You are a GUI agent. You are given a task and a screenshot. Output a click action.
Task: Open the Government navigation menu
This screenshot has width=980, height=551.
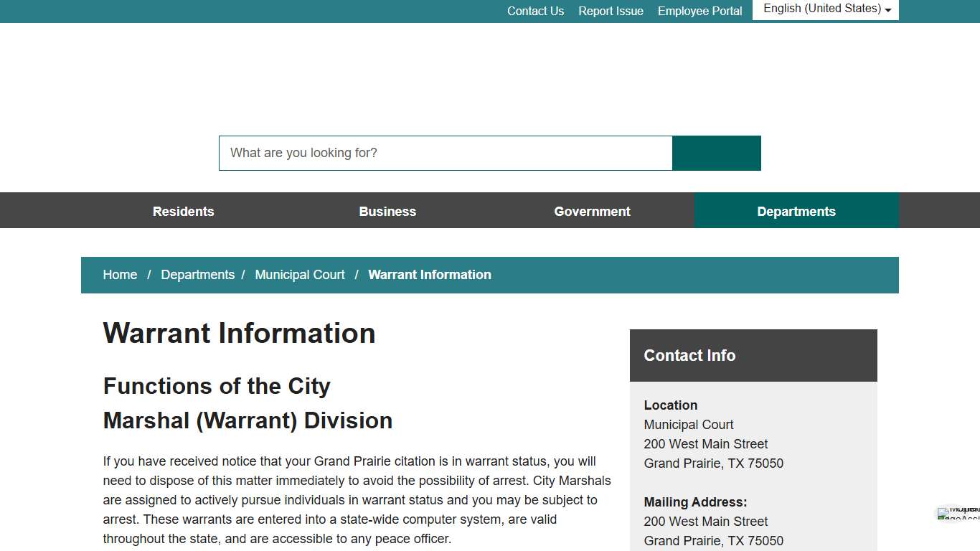(592, 211)
